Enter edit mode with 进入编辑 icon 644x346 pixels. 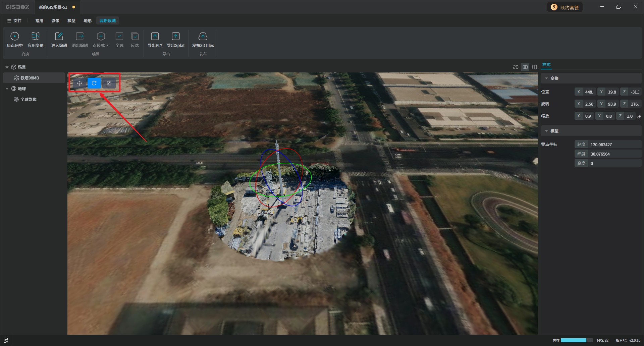click(x=59, y=37)
